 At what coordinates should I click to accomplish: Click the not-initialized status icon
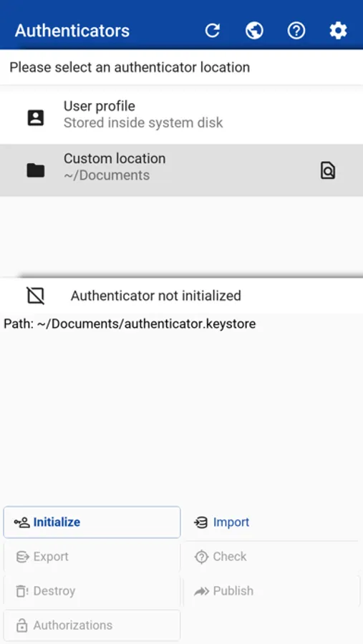coord(36,296)
